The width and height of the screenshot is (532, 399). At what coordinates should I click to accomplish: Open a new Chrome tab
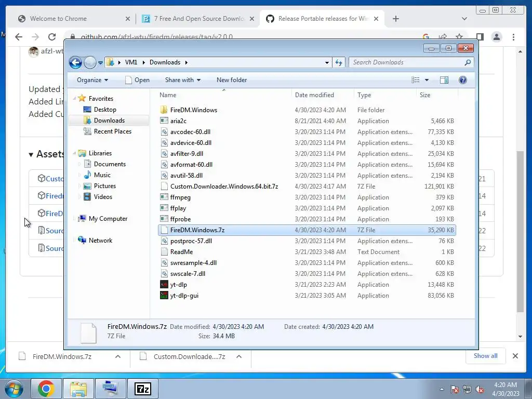[395, 19]
